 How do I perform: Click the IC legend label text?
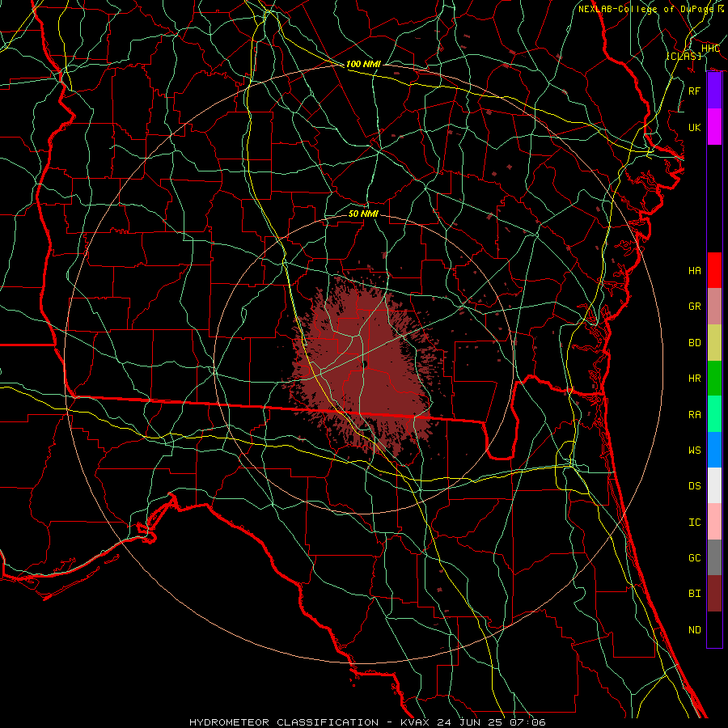pos(695,523)
